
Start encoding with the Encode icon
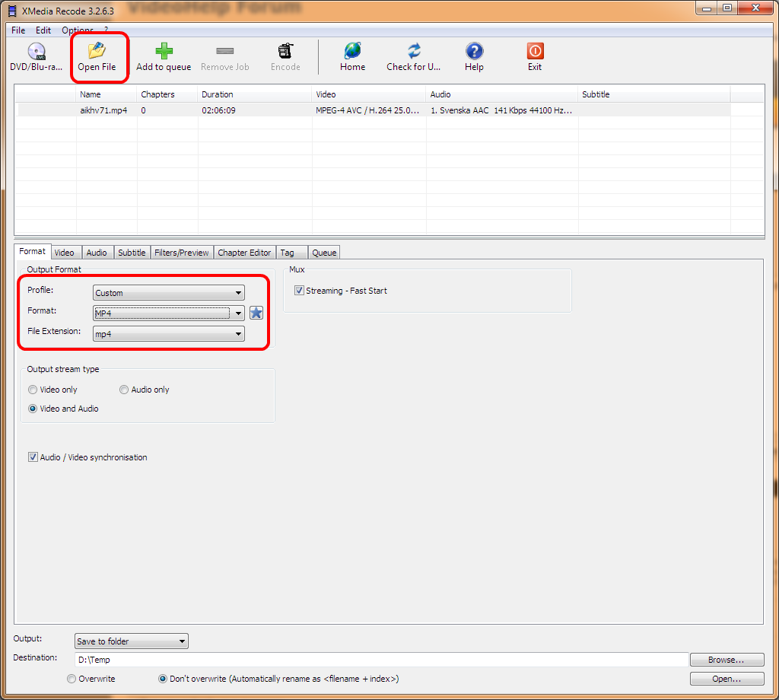coord(285,56)
